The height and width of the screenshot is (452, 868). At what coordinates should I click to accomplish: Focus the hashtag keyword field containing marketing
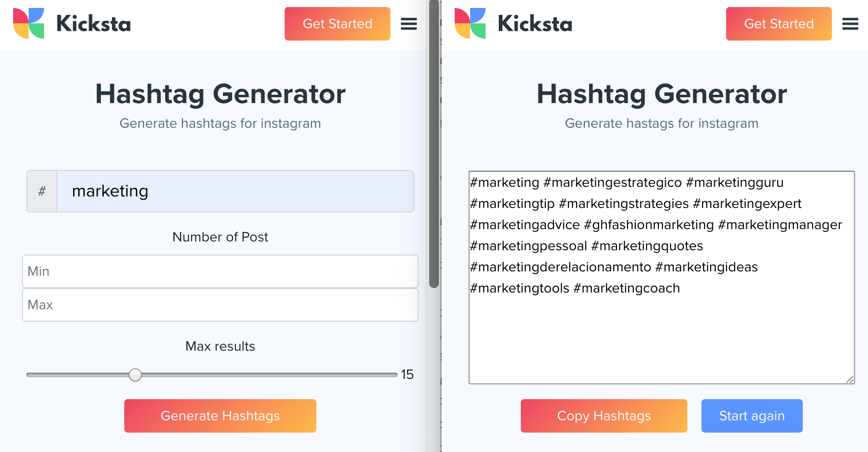pyautogui.click(x=235, y=191)
